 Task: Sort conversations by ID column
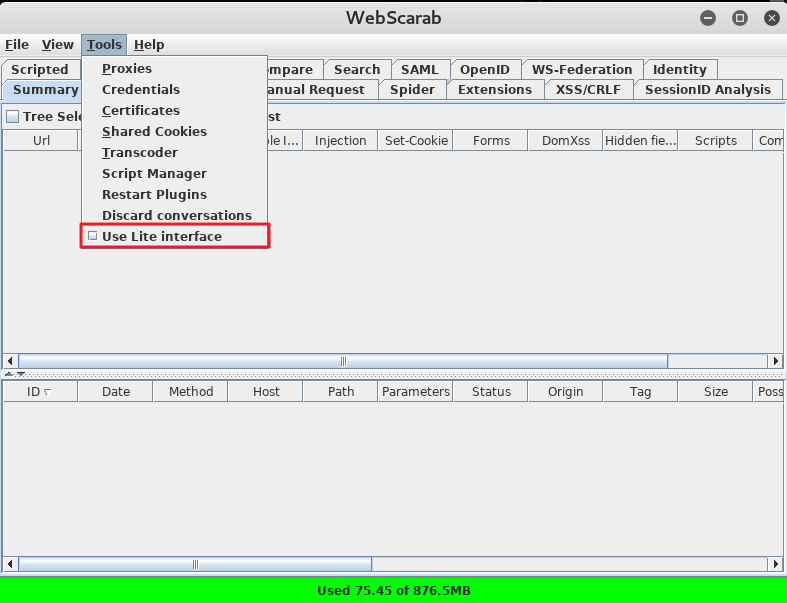[40, 392]
